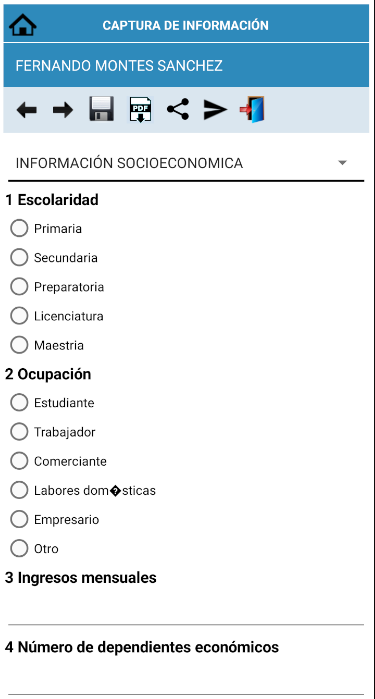Open the Información Socioeconomica dropdown
Viewport: 375px width, 699px height.
point(186,164)
